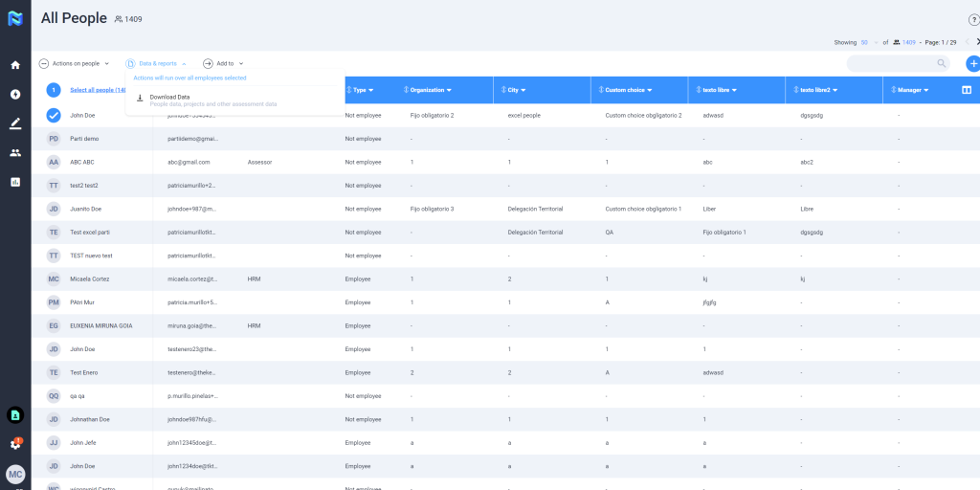Open the bar chart reports sidebar icon
This screenshot has width=980, height=490.
click(x=15, y=181)
